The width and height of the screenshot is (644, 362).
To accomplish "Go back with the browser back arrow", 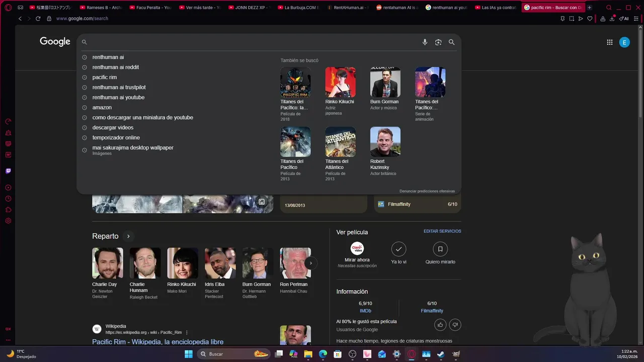I will tap(20, 19).
